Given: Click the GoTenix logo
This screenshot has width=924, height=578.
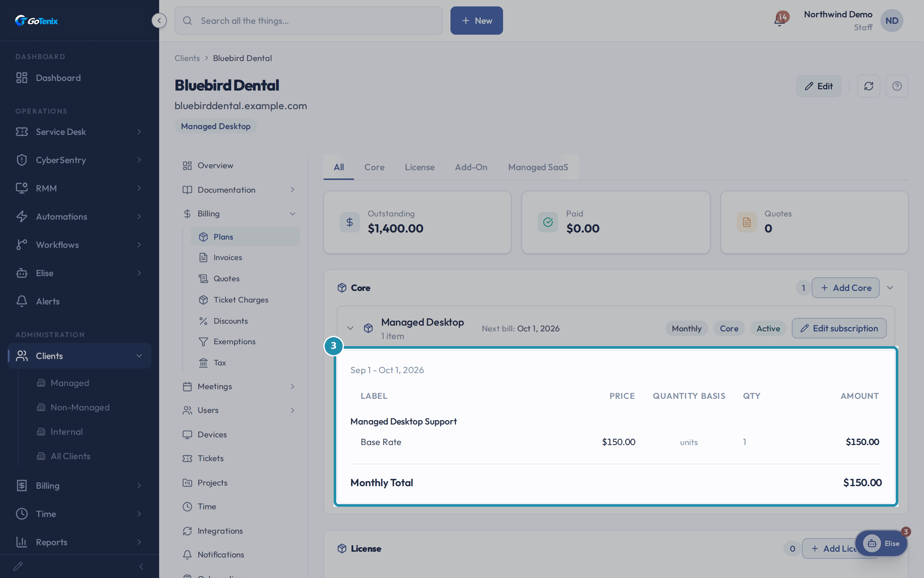Looking at the screenshot, I should point(37,21).
